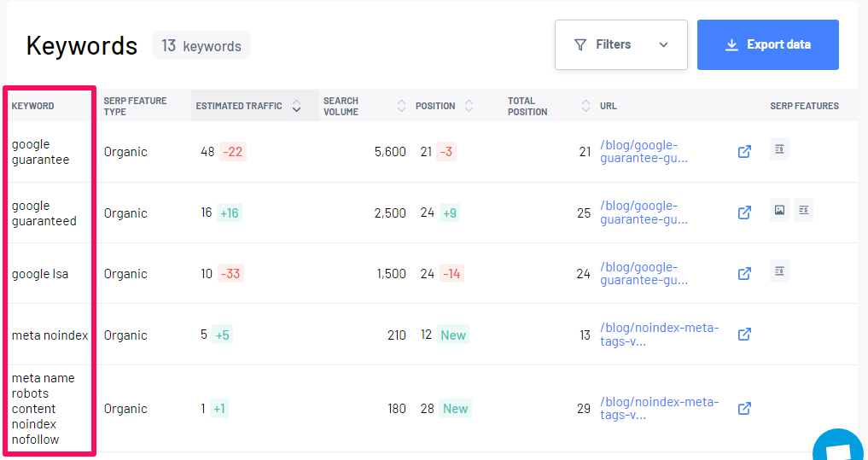Screen dimensions: 868x460
Task: Sort by Estimated Traffic column
Action: (296, 106)
